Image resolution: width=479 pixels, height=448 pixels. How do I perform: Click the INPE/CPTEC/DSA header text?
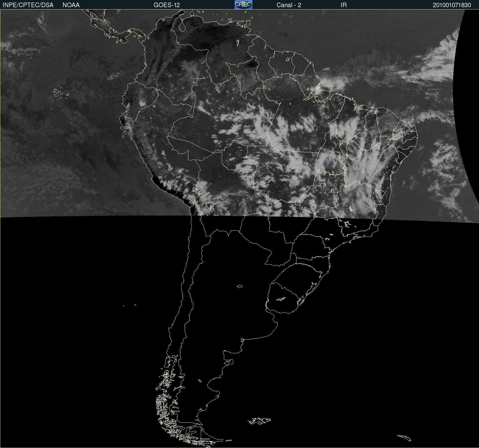28,5
